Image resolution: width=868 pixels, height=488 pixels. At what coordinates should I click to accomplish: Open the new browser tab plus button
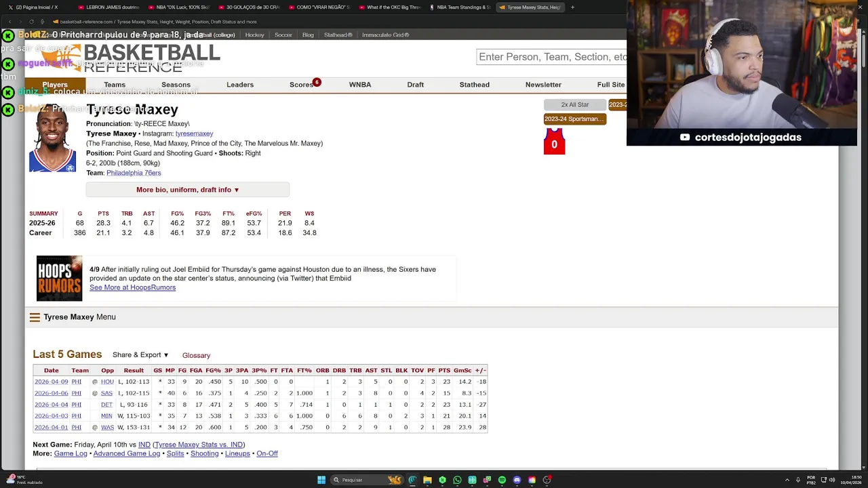coord(572,7)
